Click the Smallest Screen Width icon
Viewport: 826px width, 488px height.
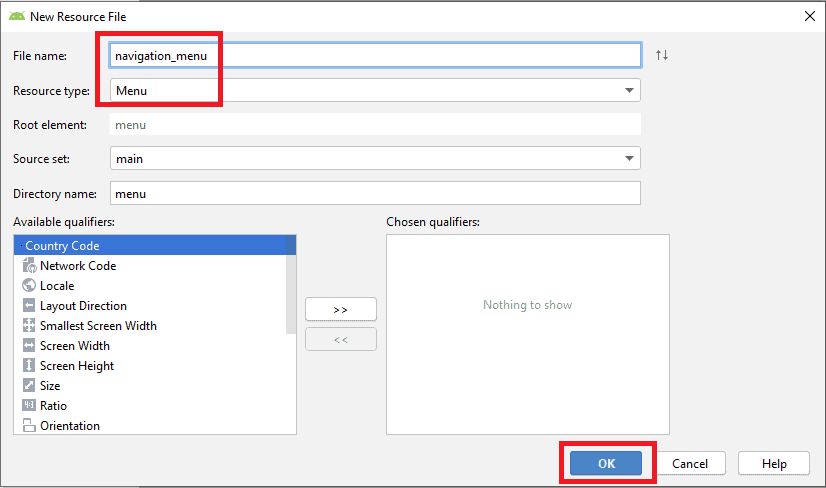point(29,326)
